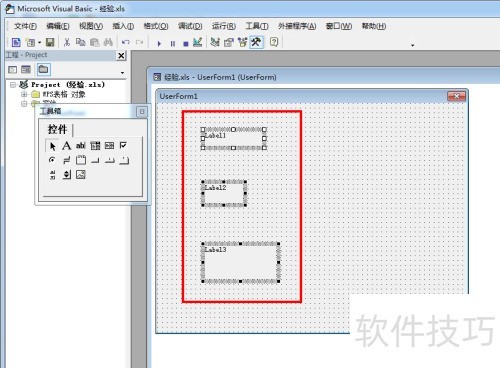The width and height of the screenshot is (500, 368).
Task: Open the 外接程序(A) menu
Action: click(297, 26)
